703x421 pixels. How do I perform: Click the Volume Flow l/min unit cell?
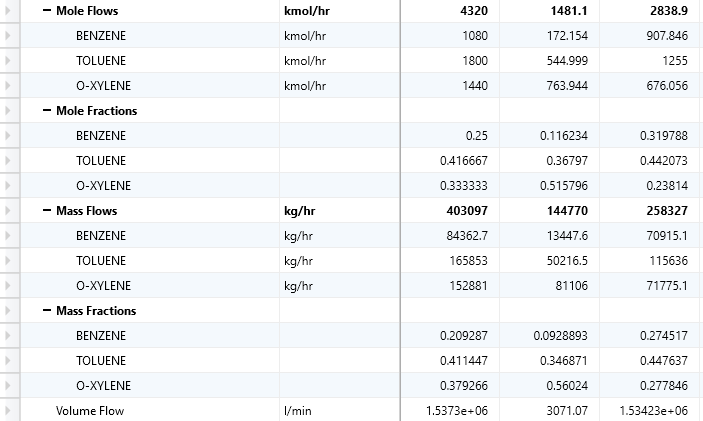click(339, 411)
